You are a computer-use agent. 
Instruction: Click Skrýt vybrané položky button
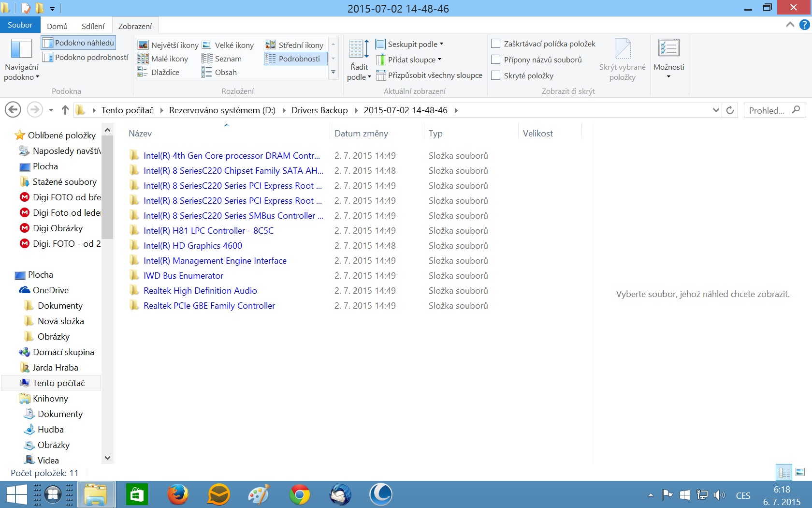[x=622, y=60]
